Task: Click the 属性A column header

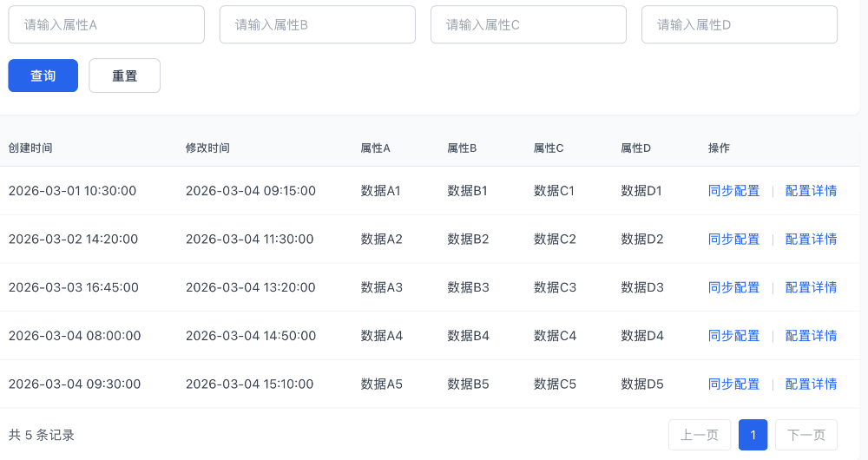Action: [375, 148]
